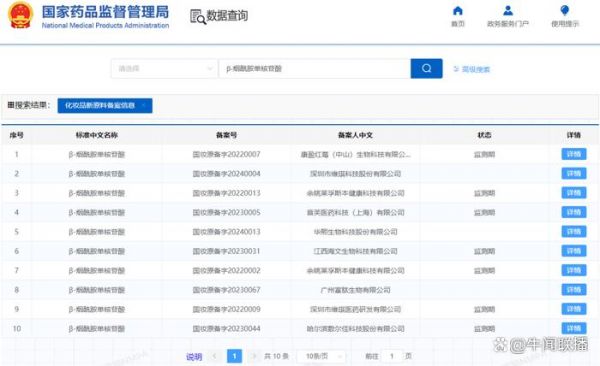Select page 1 in pagination
This screenshot has width=600, height=366.
coord(234,356)
